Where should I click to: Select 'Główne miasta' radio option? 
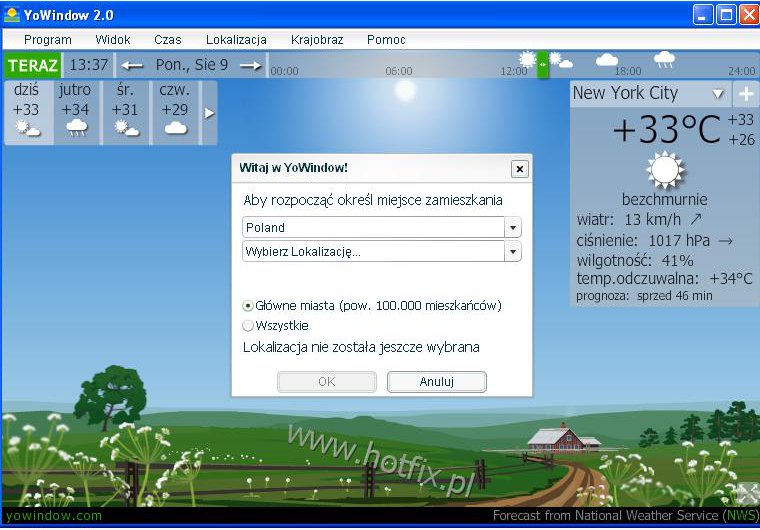click(x=248, y=306)
